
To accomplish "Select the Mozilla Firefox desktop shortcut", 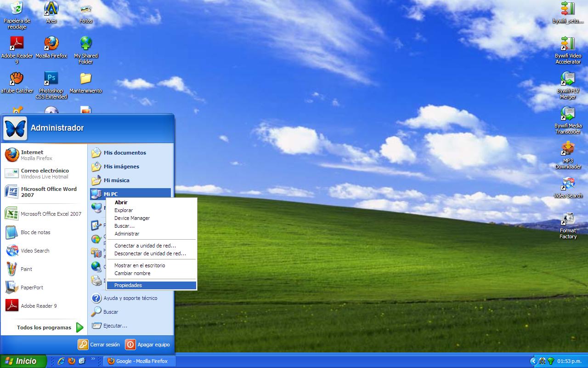I will 51,47.
